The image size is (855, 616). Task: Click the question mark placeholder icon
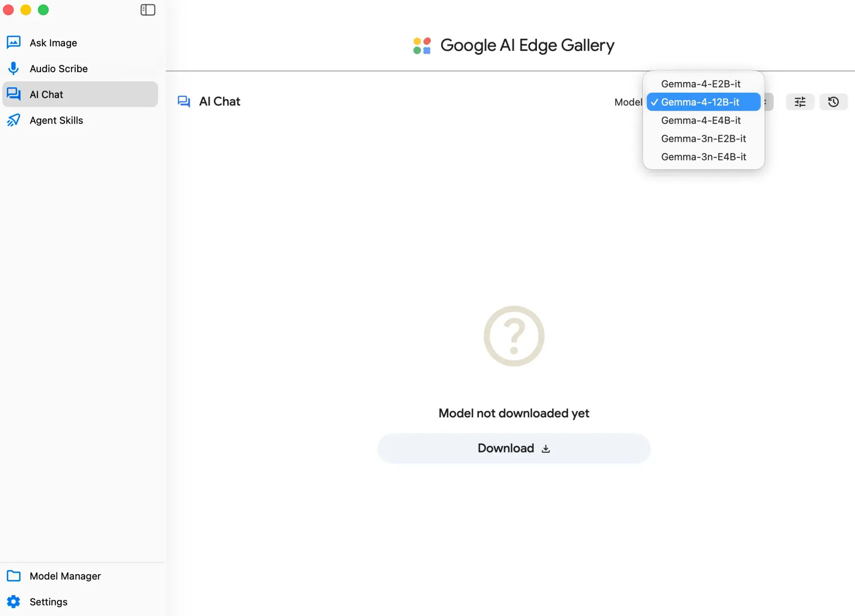click(514, 336)
